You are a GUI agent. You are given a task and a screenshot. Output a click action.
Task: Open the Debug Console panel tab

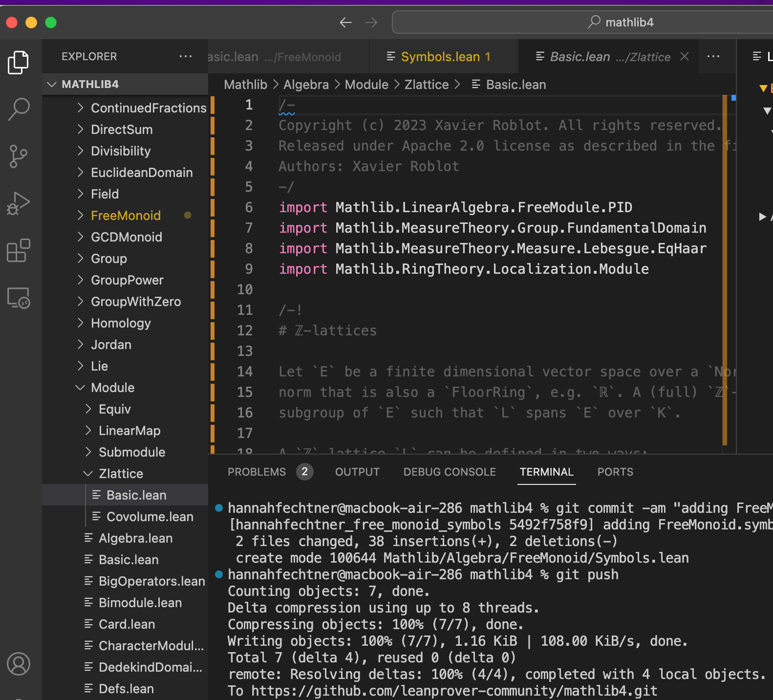(x=450, y=472)
